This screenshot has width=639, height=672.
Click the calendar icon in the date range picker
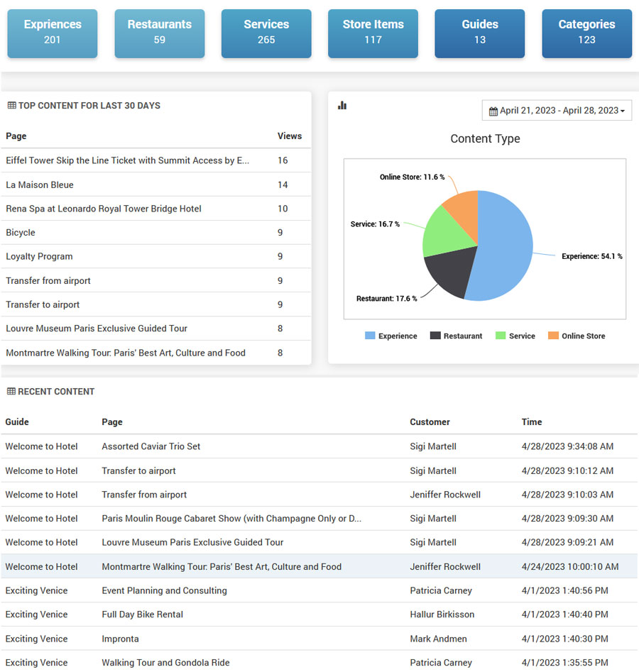[493, 111]
